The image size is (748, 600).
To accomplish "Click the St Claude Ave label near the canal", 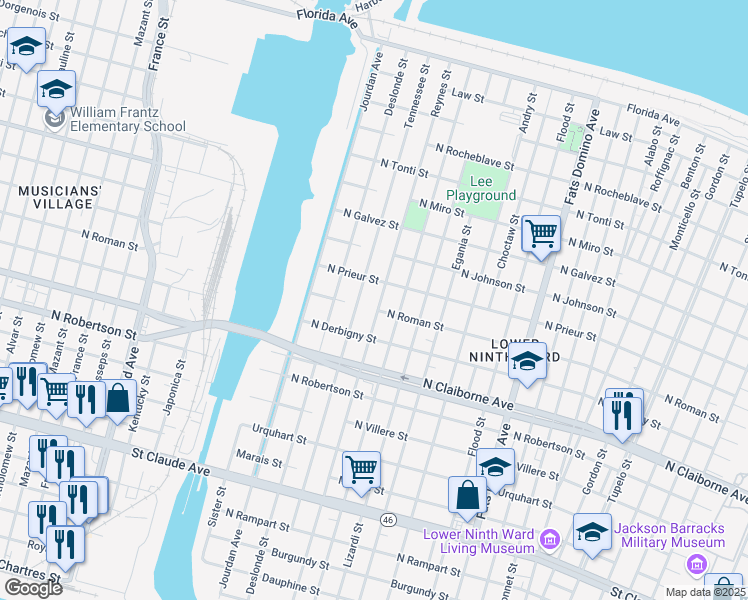I will (171, 462).
